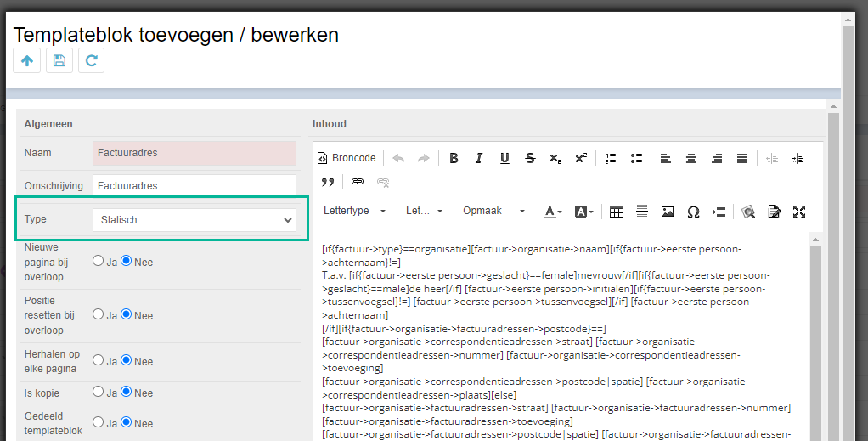Apply subscript formatting

click(555, 158)
